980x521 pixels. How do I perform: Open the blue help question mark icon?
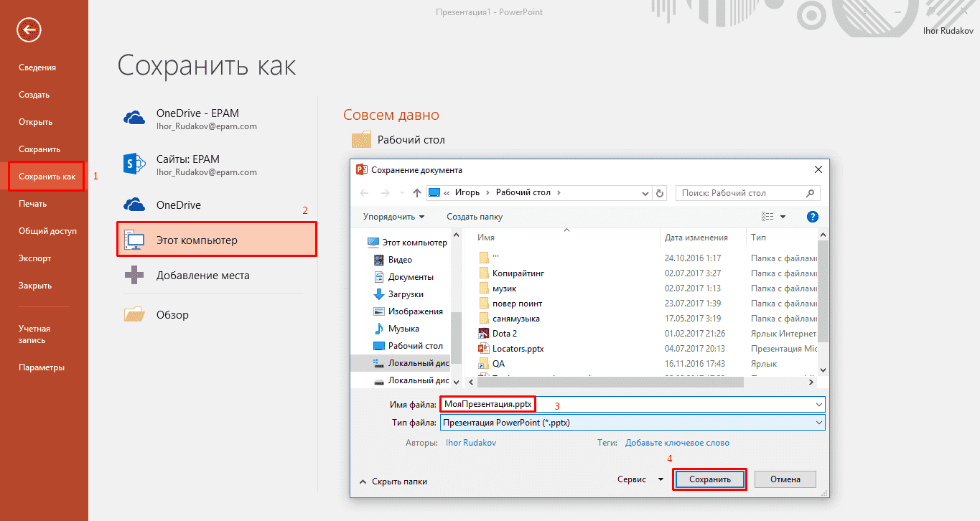[x=813, y=216]
